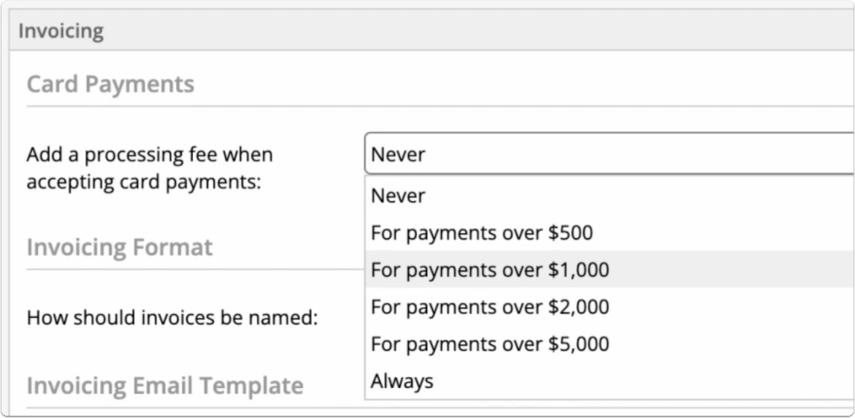Choose For payments over $5,000
Screen dimensions: 855x418
point(609,344)
